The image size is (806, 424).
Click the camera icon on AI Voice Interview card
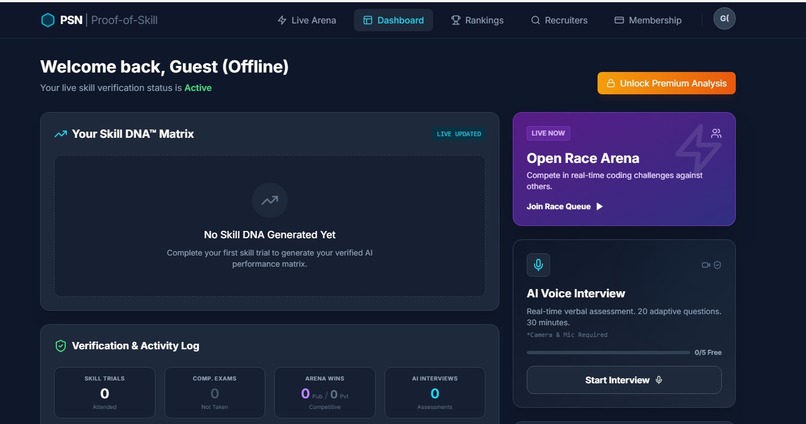point(706,265)
